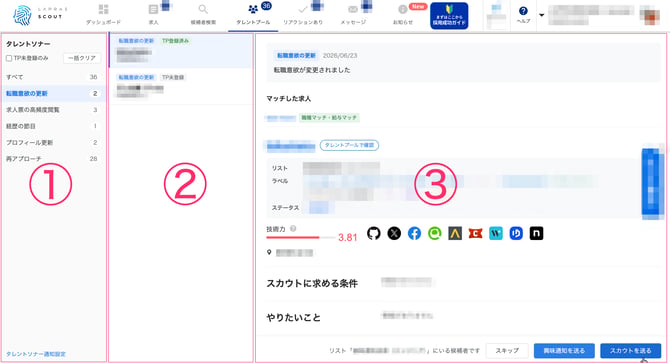Viewport: 670px width, 363px height.
Task: Open the green Qiita-style circular profile icon
Action: click(435, 233)
